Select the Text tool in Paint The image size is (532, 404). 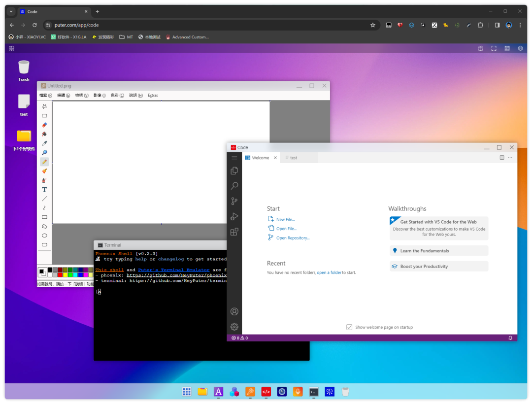(x=44, y=190)
